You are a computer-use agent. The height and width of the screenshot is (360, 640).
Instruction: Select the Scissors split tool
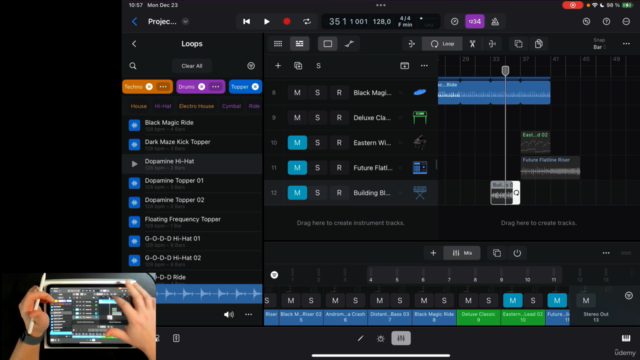[x=472, y=44]
